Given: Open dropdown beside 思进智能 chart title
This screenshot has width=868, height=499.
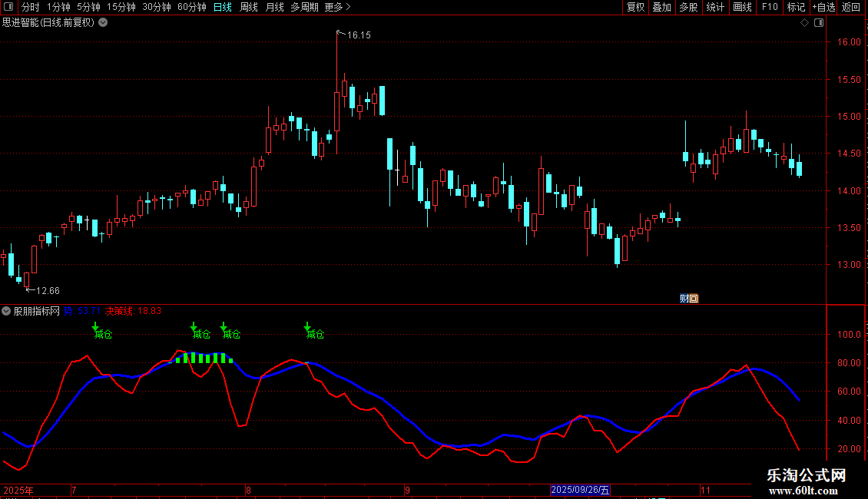Looking at the screenshot, I should 103,23.
